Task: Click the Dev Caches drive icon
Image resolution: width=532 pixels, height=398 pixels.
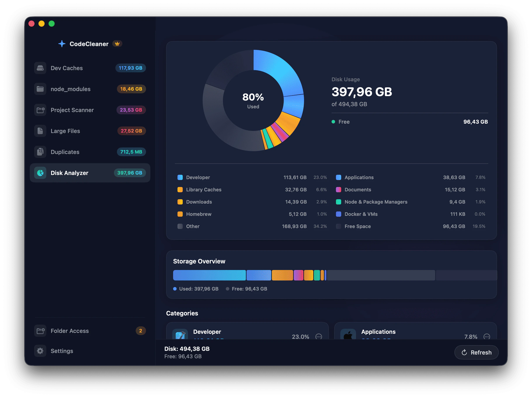Action: (40, 68)
